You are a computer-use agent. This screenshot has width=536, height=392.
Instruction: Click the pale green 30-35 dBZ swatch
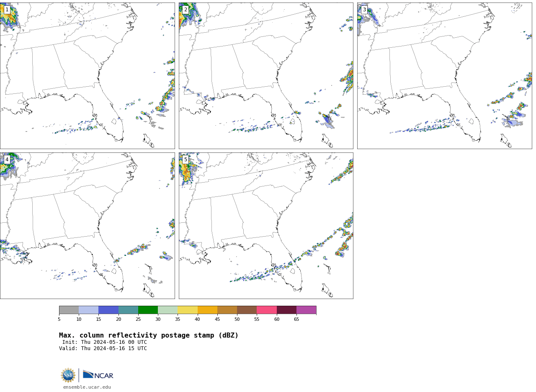167,310
